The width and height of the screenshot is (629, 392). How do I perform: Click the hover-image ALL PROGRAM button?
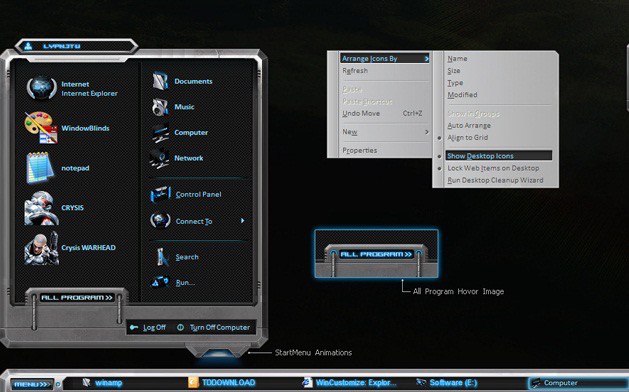(376, 254)
